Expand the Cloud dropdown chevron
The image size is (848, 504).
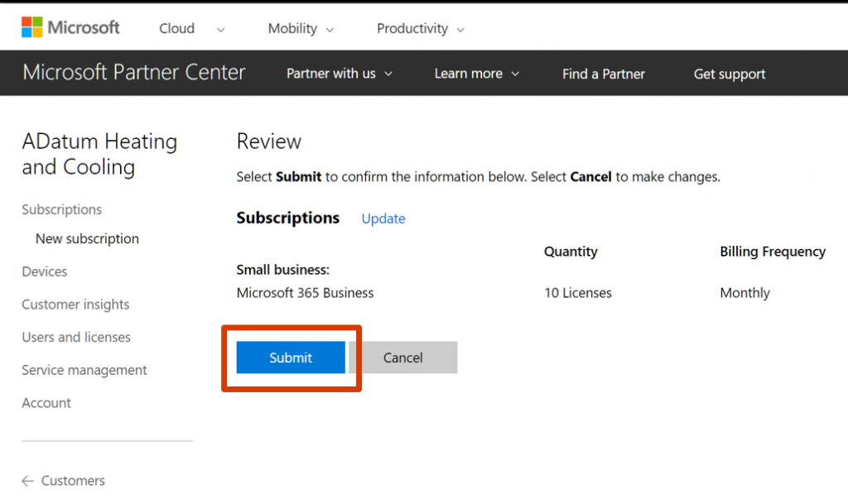coord(220,30)
